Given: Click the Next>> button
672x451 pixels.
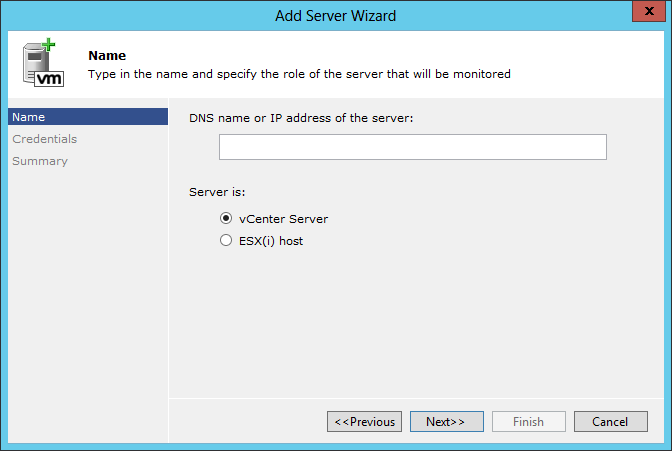Looking at the screenshot, I should [447, 422].
